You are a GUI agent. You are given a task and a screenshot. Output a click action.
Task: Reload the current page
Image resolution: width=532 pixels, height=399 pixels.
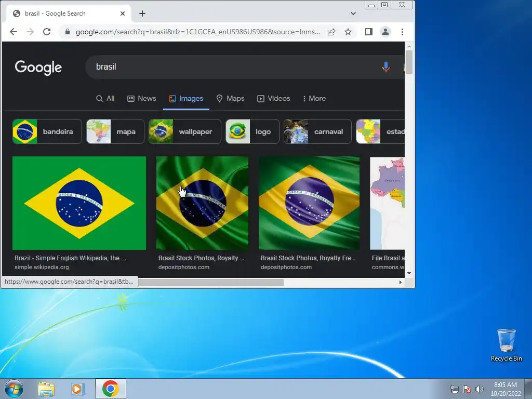[x=47, y=32]
